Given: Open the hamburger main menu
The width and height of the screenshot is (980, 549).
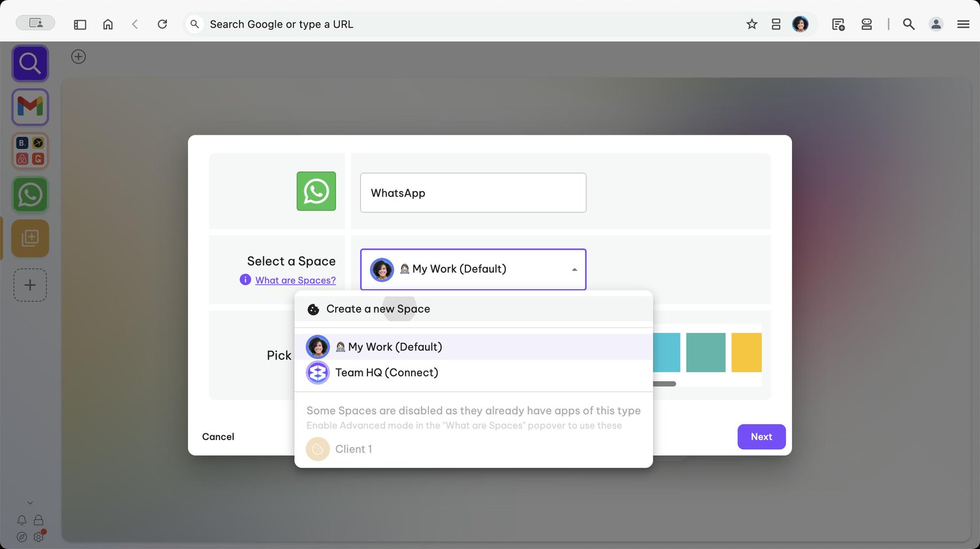Looking at the screenshot, I should 963,24.
